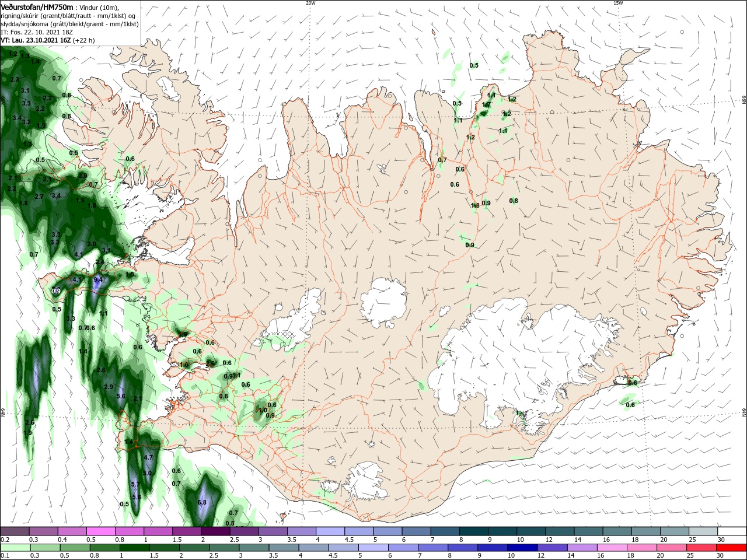Viewport: 747px width, 560px height.
Task: Click the 2.7 precipitation value on the map
Action: coord(39,197)
